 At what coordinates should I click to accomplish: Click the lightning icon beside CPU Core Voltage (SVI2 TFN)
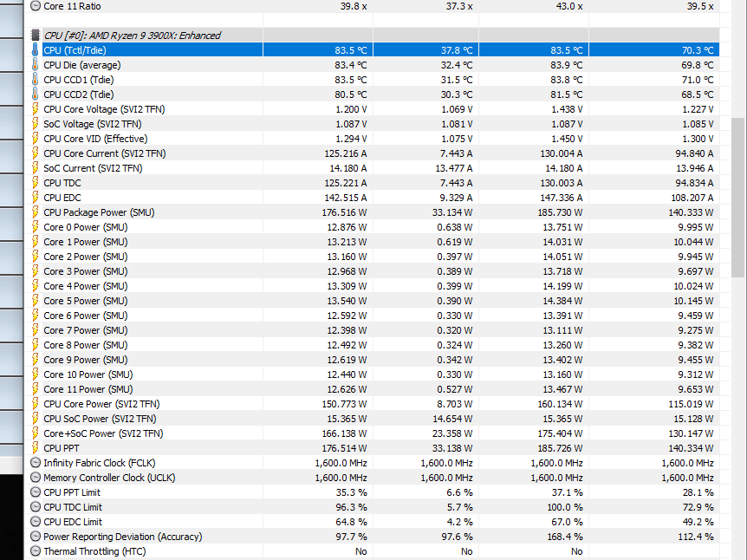click(x=35, y=109)
